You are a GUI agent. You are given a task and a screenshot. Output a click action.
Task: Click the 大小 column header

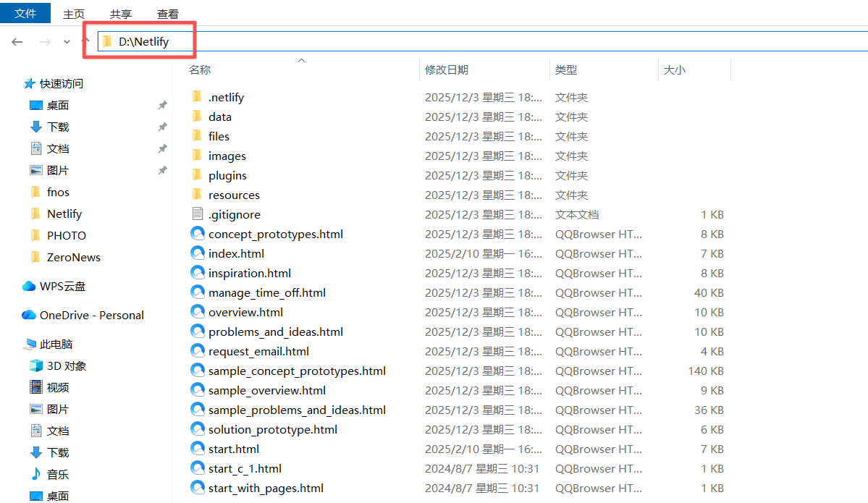pos(674,69)
